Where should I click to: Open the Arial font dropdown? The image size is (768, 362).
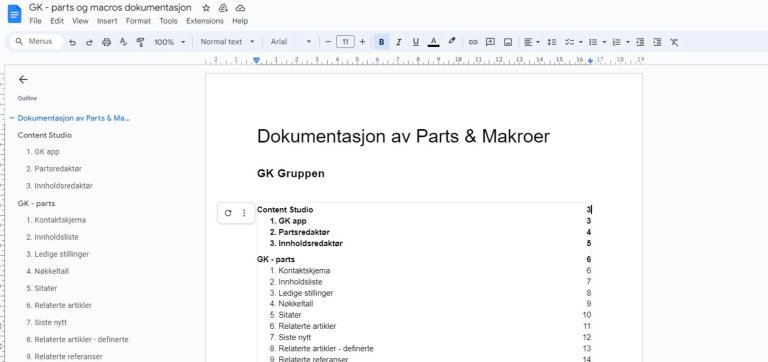291,42
